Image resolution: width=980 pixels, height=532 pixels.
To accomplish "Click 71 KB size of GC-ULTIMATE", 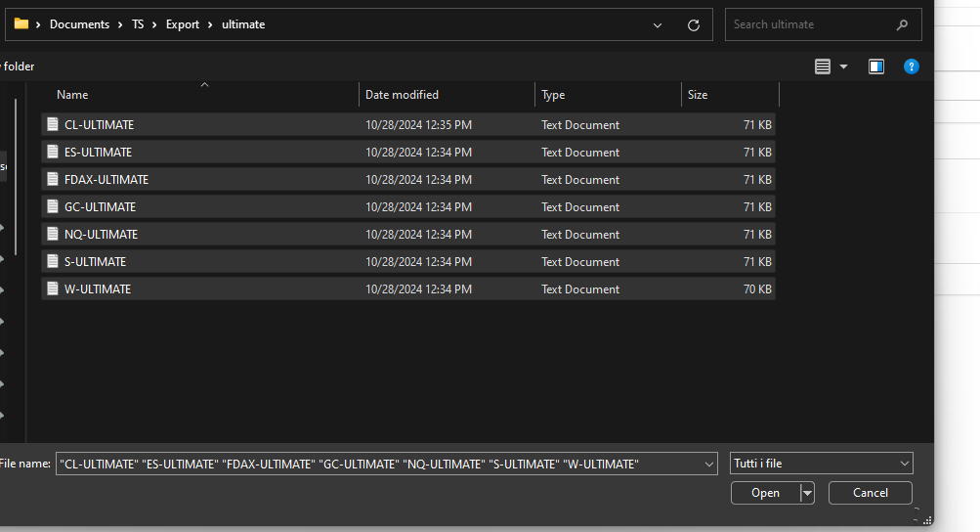I will [757, 206].
